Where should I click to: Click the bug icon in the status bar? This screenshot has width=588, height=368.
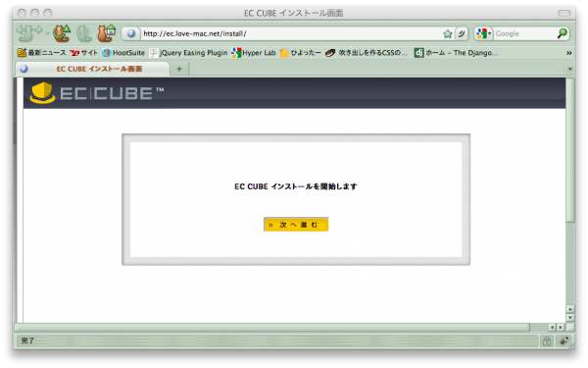(564, 341)
